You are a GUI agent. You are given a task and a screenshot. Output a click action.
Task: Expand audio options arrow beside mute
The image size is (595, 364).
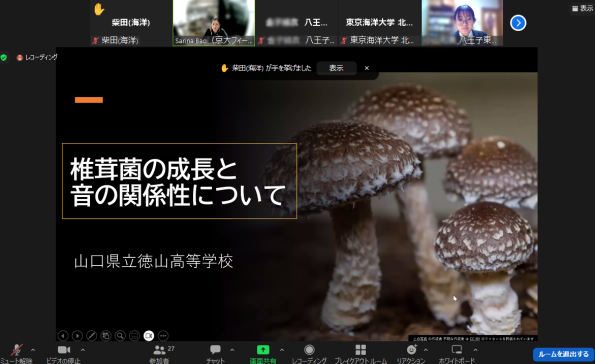point(33,350)
